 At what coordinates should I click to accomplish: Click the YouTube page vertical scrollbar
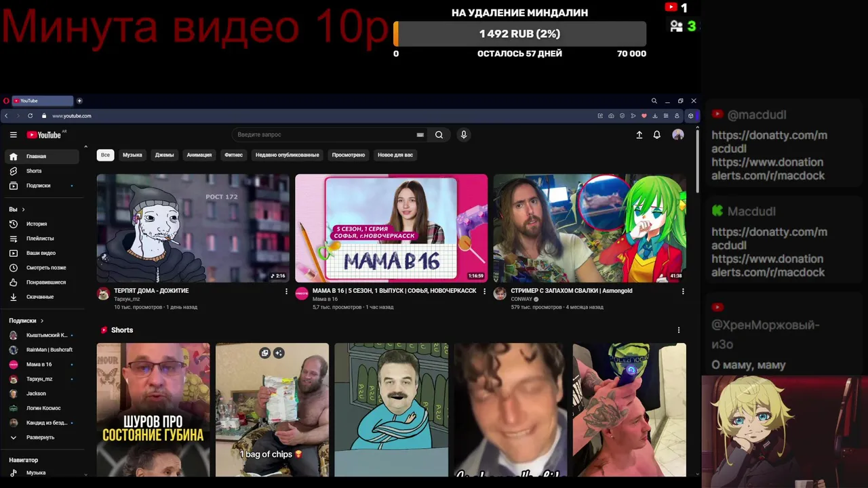click(x=696, y=163)
